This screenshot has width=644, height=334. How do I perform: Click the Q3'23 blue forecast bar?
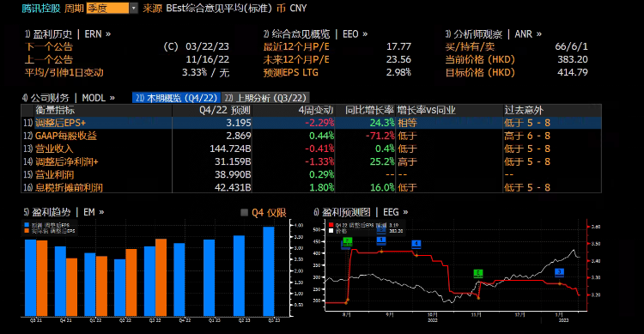tap(269, 271)
